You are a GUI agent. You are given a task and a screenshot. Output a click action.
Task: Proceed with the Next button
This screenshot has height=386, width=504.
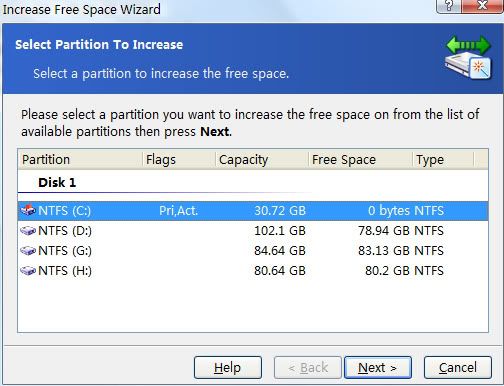(x=378, y=367)
